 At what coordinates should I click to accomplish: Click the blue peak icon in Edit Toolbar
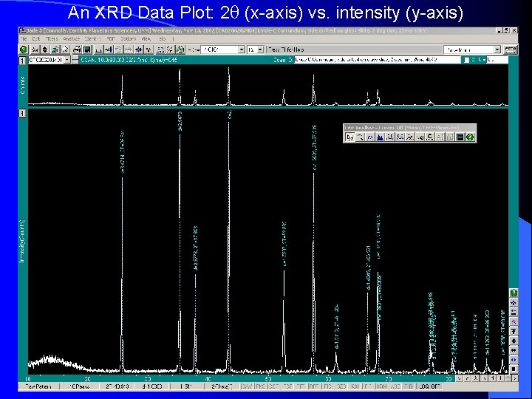click(x=380, y=137)
